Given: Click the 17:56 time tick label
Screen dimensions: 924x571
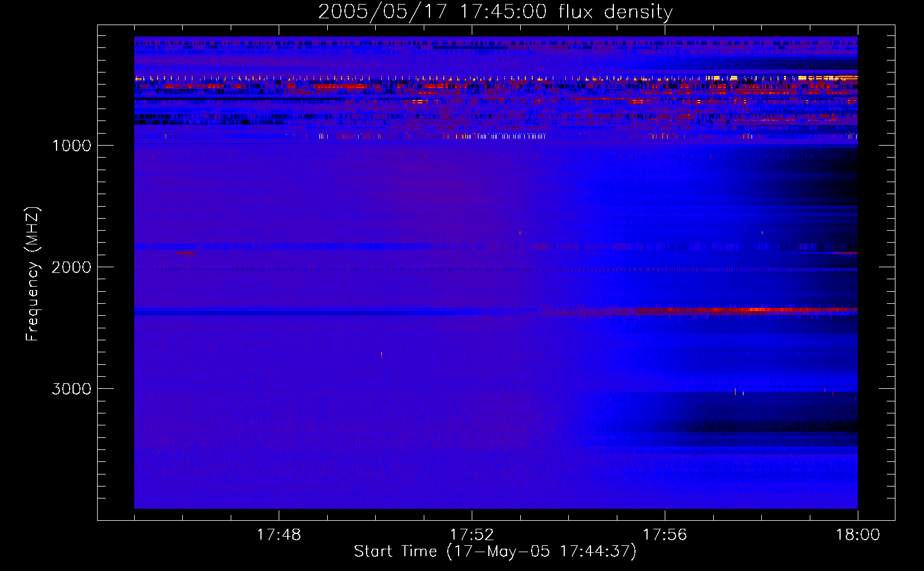Looking at the screenshot, I should pyautogui.click(x=665, y=535).
